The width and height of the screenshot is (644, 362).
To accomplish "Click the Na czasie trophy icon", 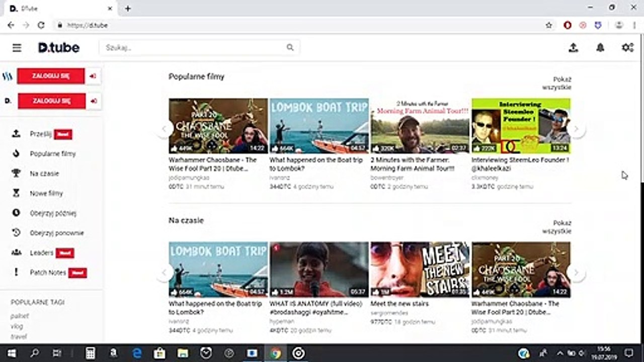I will 16,173.
